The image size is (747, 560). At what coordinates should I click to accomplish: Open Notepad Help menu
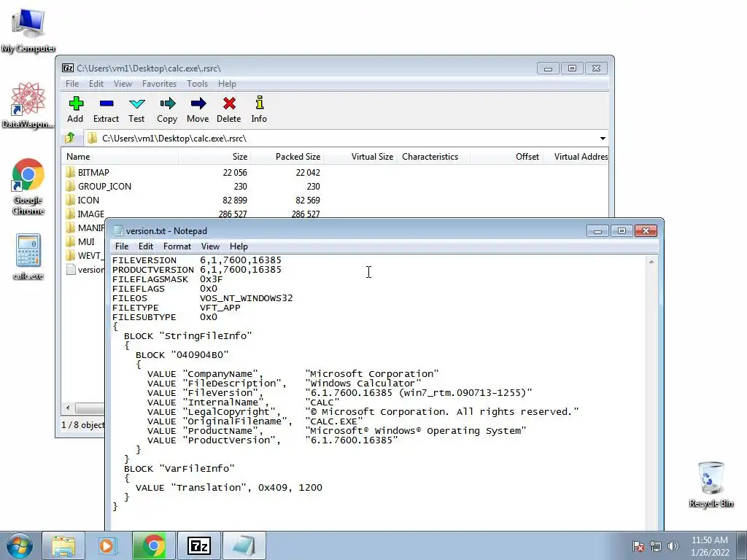239,246
